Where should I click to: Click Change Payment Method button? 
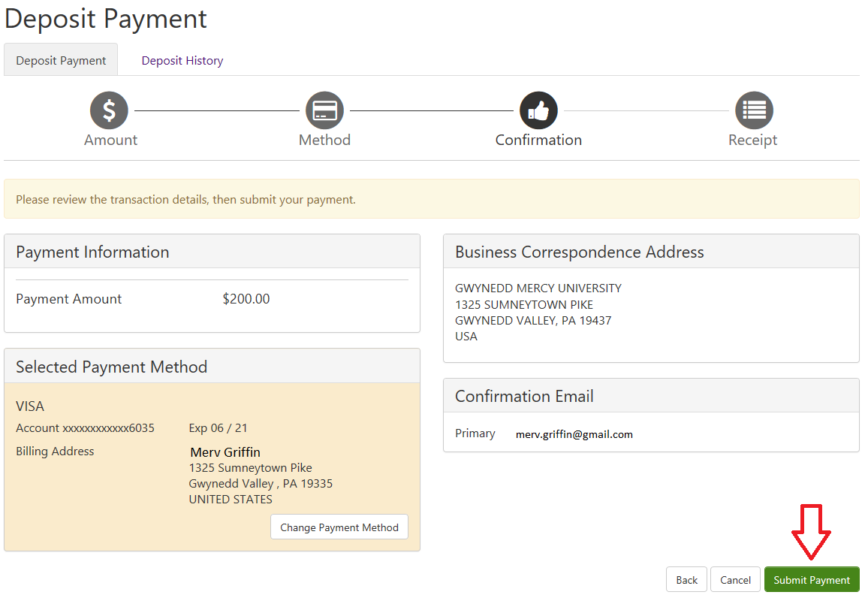(339, 527)
